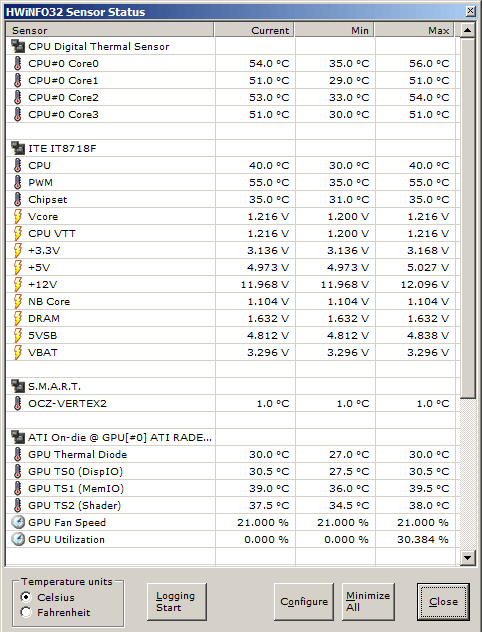Click the ITE IT8718F chip icon
Image resolution: width=482 pixels, height=632 pixels.
pyautogui.click(x=18, y=148)
